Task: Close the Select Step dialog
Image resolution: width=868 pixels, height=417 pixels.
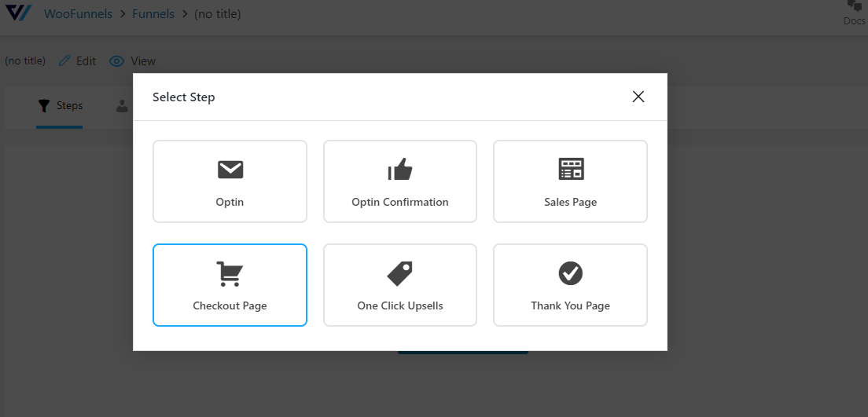Action: tap(638, 97)
